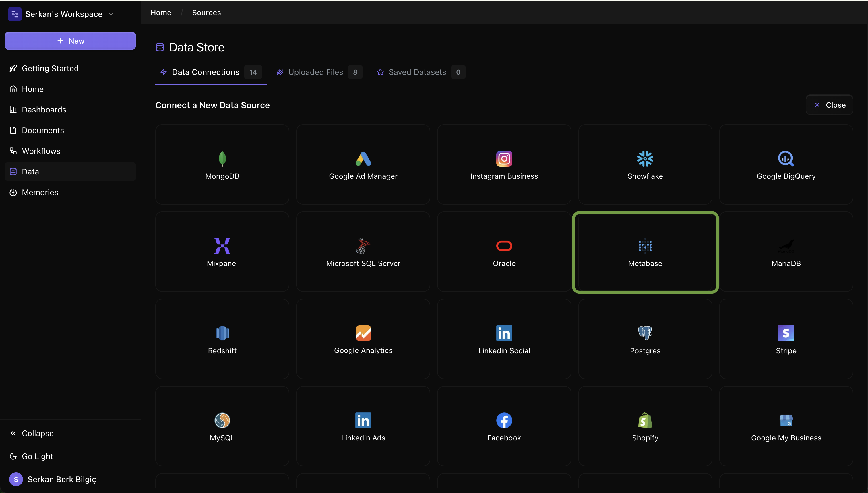Viewport: 868px width, 493px height.
Task: Select the Stripe S logo
Action: click(x=786, y=333)
